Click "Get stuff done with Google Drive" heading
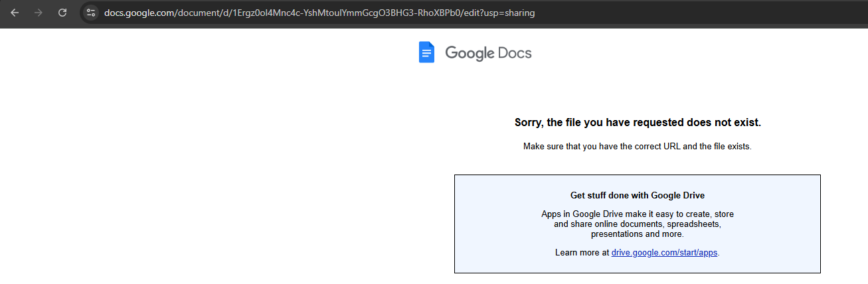This screenshot has width=868, height=284. click(x=637, y=196)
